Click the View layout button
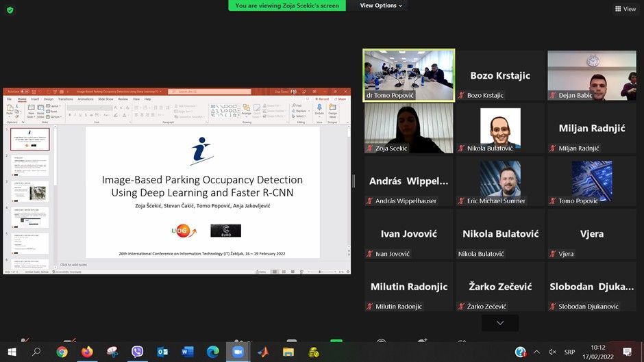The width and height of the screenshot is (644, 362). tap(626, 9)
